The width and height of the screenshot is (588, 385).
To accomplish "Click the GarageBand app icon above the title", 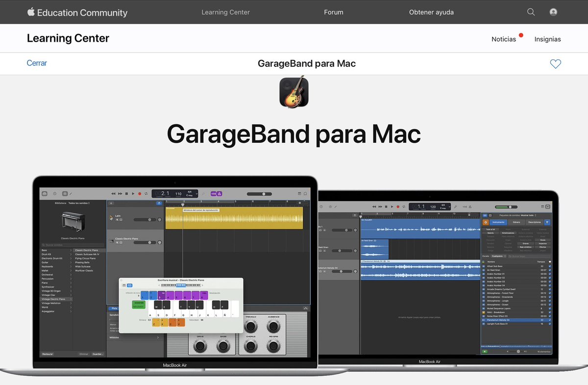I will pos(294,92).
